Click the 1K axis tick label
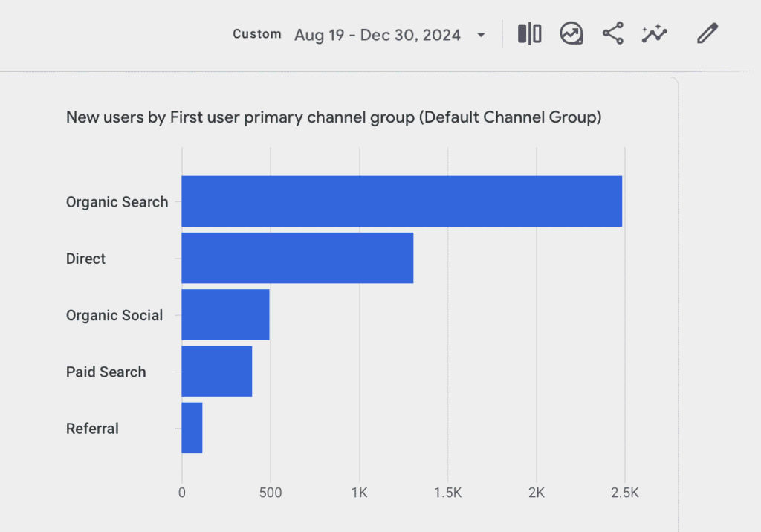Viewport: 761px width, 532px height. [x=359, y=493]
